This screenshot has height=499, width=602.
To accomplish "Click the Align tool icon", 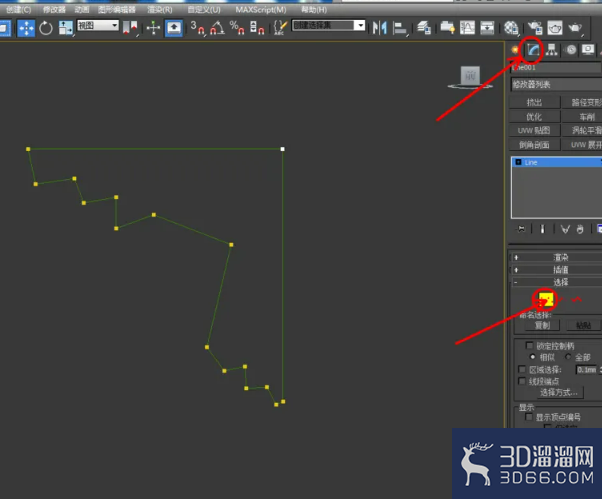I will [x=400, y=28].
